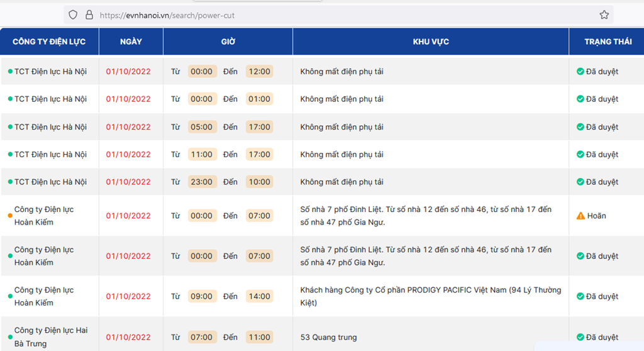
Task: Click the evnhanoi.vn URL in address bar
Action: pyautogui.click(x=167, y=15)
